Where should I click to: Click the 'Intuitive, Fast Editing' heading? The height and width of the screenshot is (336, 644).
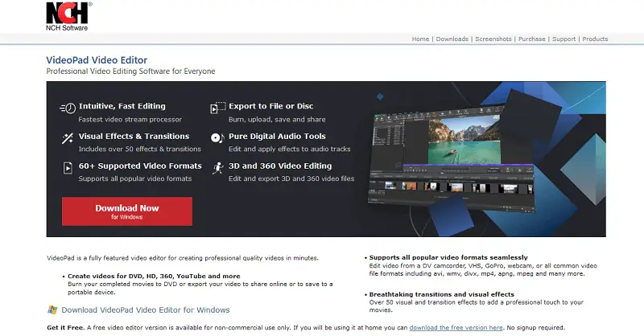(x=122, y=106)
